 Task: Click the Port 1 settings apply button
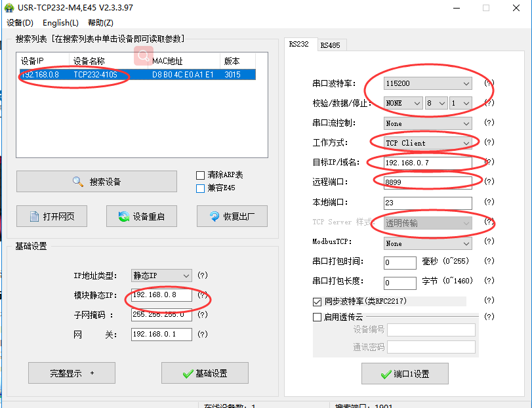405,374
